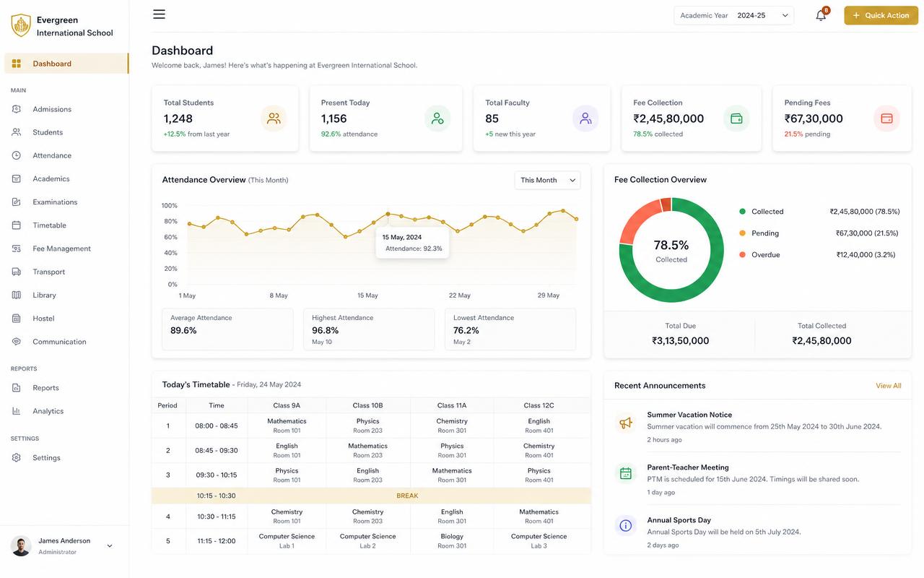The image size is (924, 578).
Task: Click Friday, 24 May 2024 date text
Action: click(269, 385)
